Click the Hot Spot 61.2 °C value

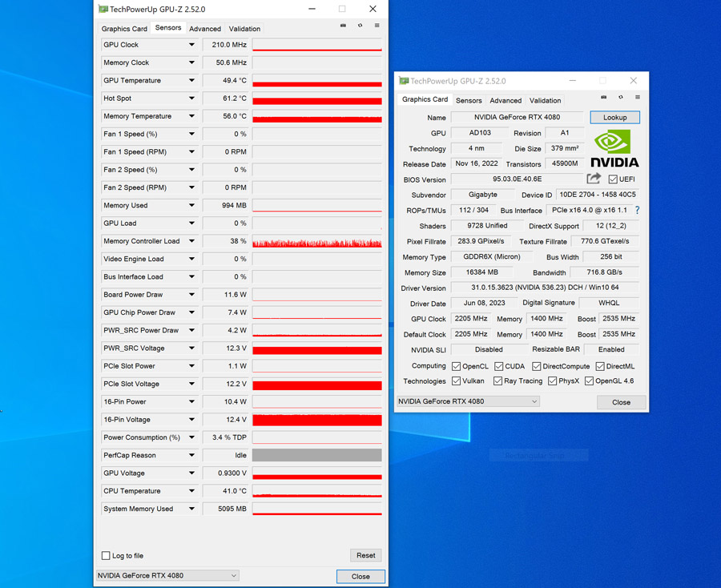point(225,99)
